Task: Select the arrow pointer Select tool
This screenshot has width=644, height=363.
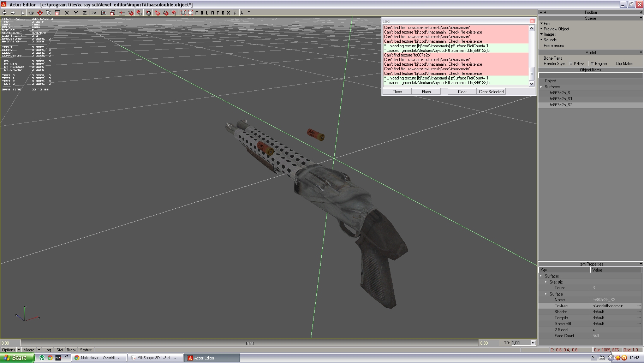Action: pyautogui.click(x=23, y=13)
